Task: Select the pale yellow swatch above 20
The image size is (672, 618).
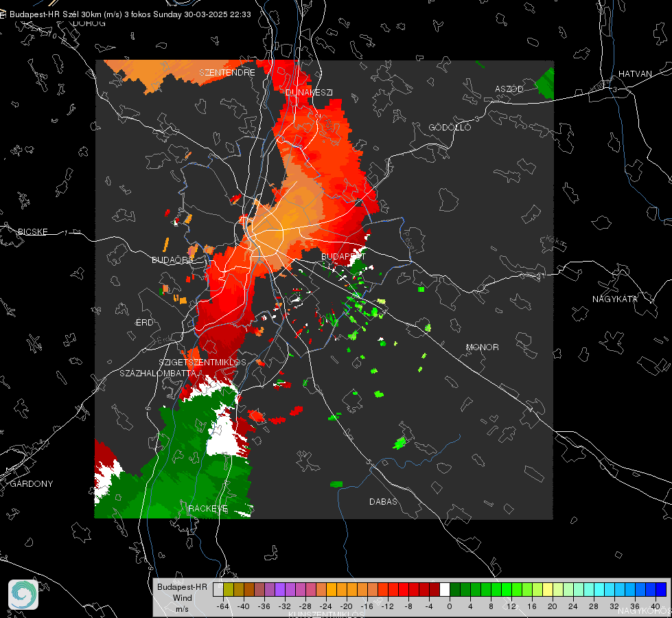Action: tap(548, 589)
